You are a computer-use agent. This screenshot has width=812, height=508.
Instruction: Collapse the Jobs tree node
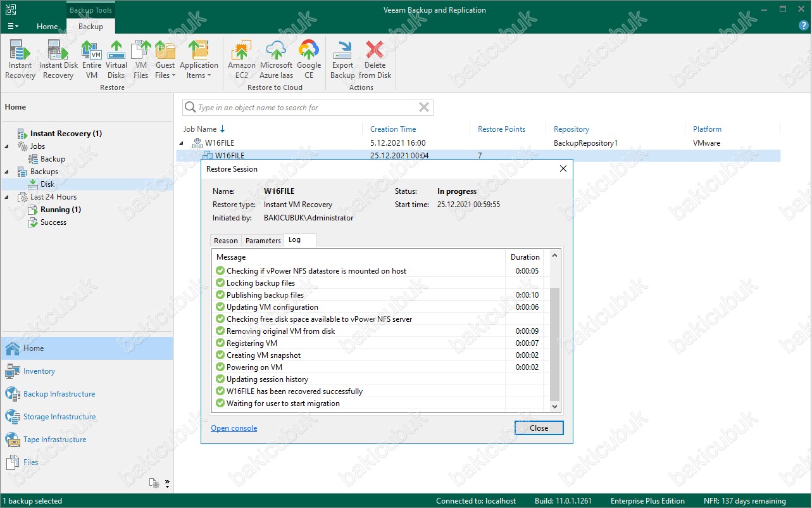(8, 146)
